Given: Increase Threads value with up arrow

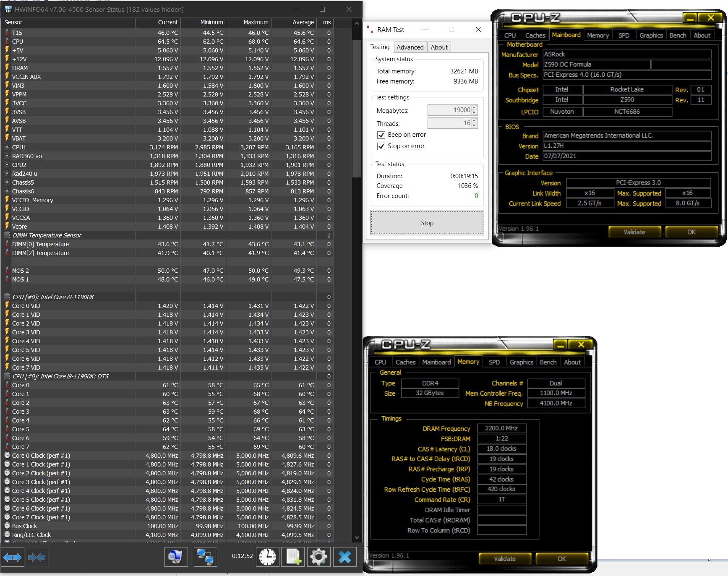Looking at the screenshot, I should [x=474, y=121].
